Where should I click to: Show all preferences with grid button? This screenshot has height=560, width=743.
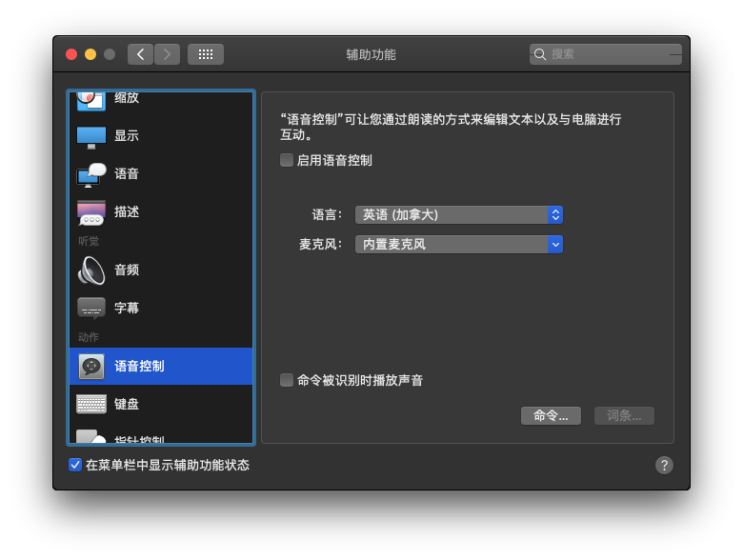click(x=206, y=54)
